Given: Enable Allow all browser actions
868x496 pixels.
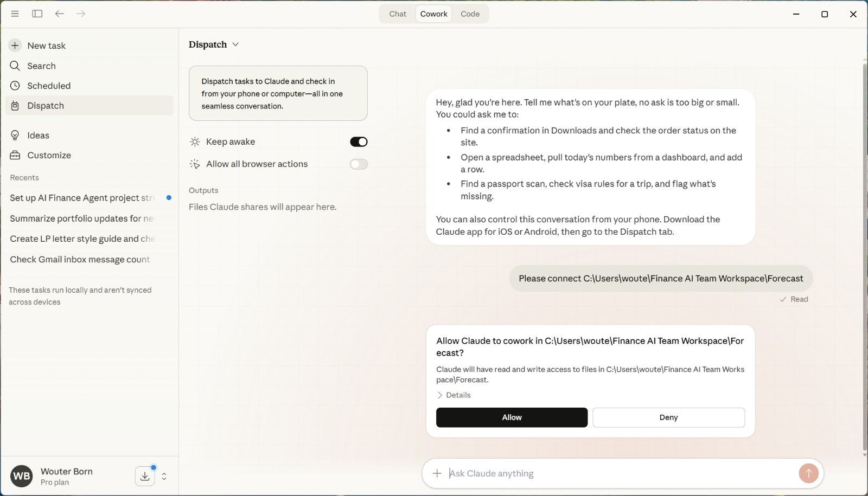Looking at the screenshot, I should pos(359,164).
